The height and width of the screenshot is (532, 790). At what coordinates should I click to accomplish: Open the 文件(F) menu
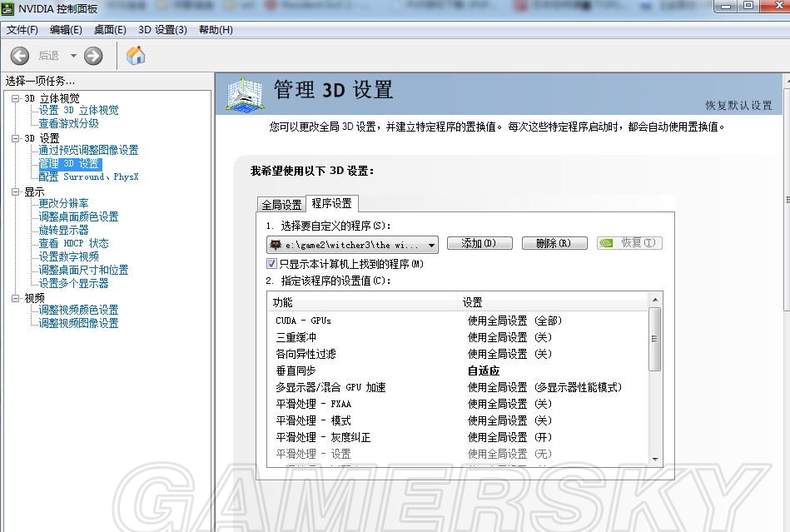coord(22,30)
